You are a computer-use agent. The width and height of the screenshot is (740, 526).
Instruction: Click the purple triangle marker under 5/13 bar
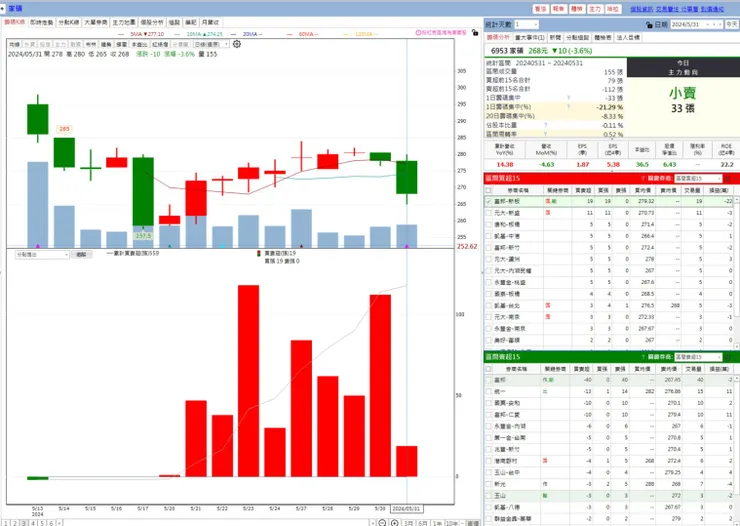point(38,246)
